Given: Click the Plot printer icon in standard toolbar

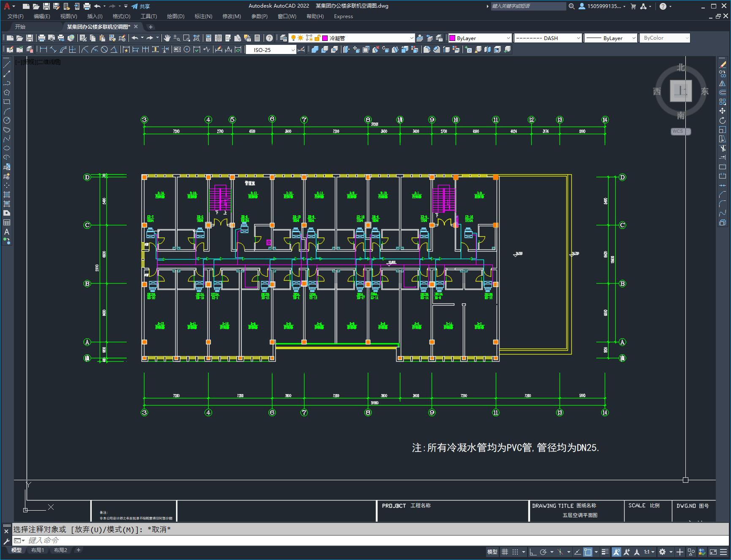Looking at the screenshot, I should click(x=42, y=38).
